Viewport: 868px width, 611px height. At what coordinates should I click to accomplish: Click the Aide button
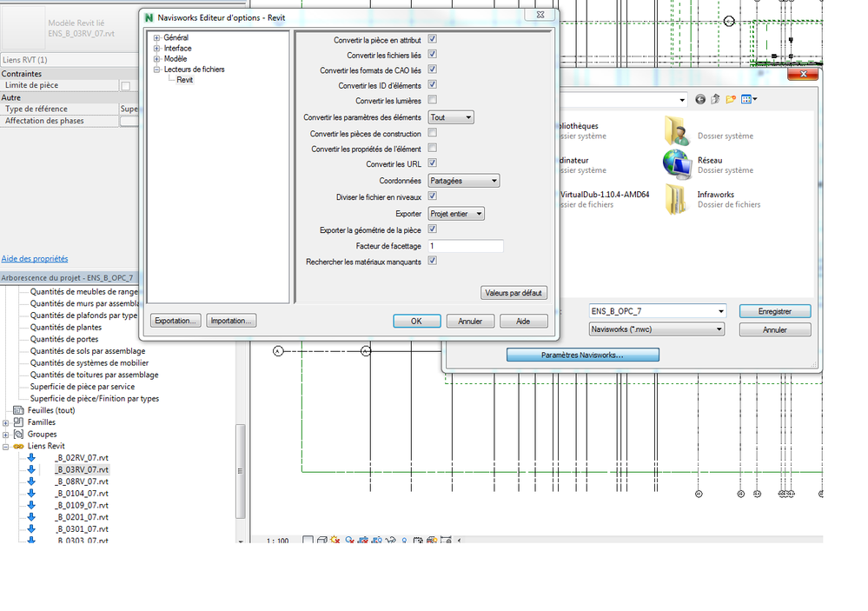pos(523,322)
